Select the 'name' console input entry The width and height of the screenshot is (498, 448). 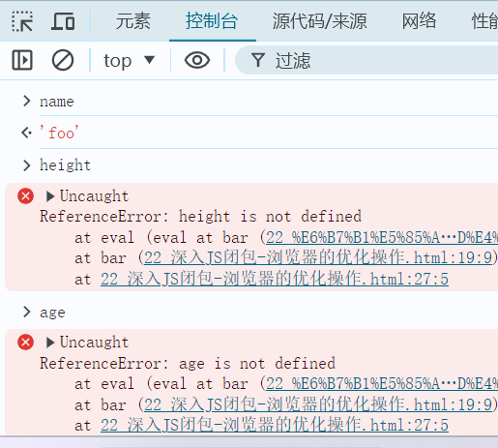[57, 102]
